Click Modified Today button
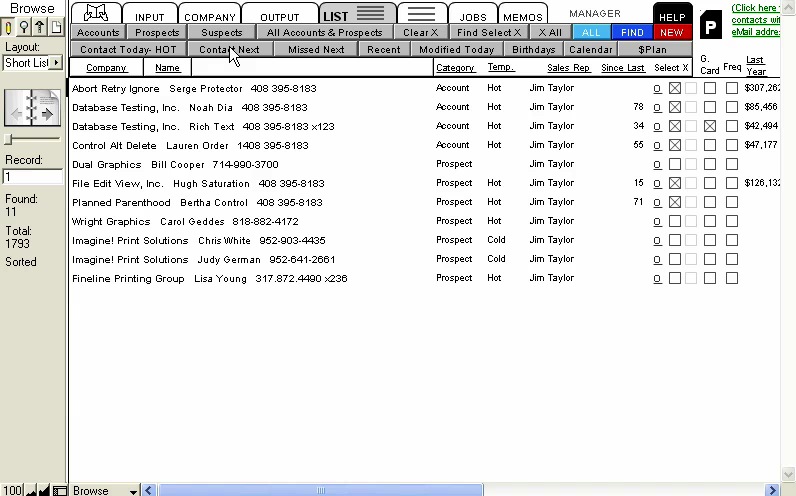 [456, 50]
